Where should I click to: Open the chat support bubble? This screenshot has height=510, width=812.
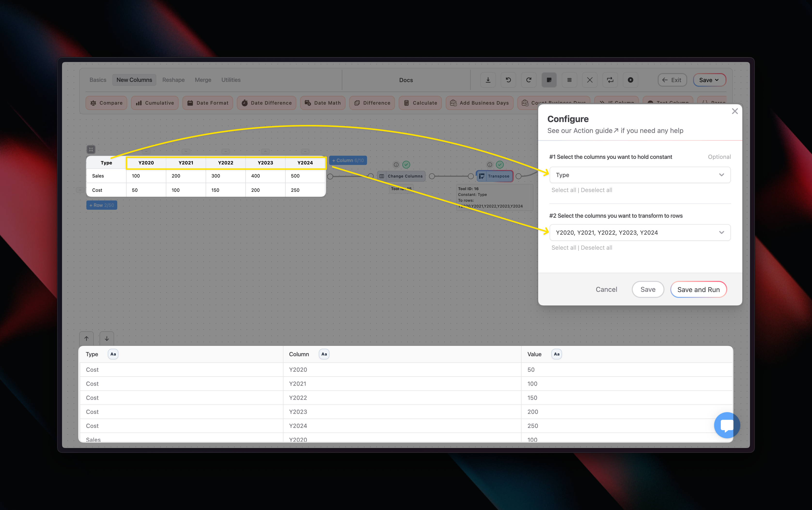727,425
